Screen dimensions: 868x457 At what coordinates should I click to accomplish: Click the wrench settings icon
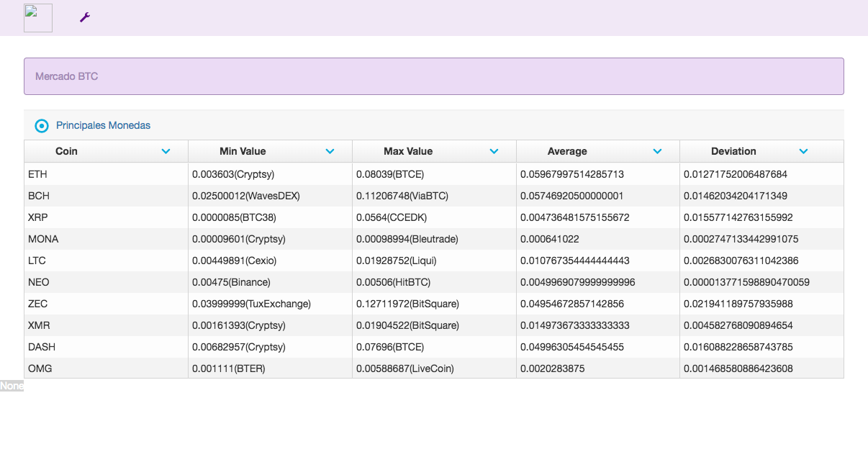tap(84, 17)
